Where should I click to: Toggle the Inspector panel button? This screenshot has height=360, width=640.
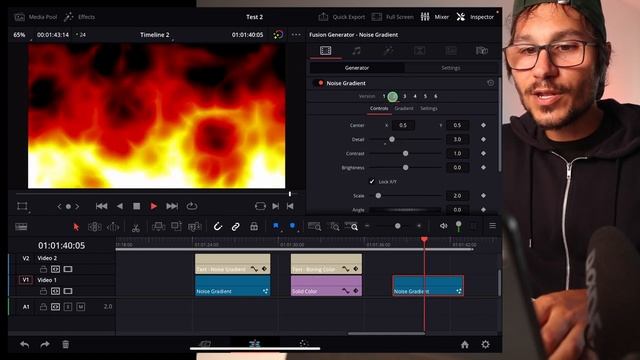(475, 17)
